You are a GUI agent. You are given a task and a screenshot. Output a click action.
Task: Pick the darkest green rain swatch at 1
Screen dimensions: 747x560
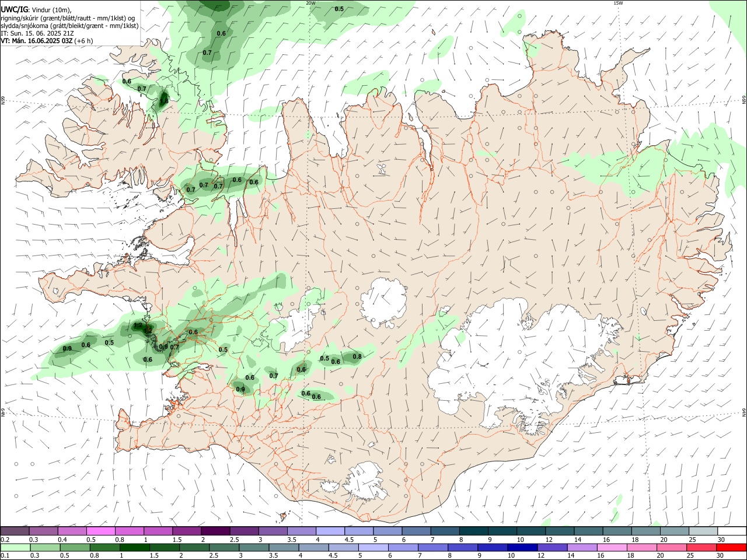134,547
